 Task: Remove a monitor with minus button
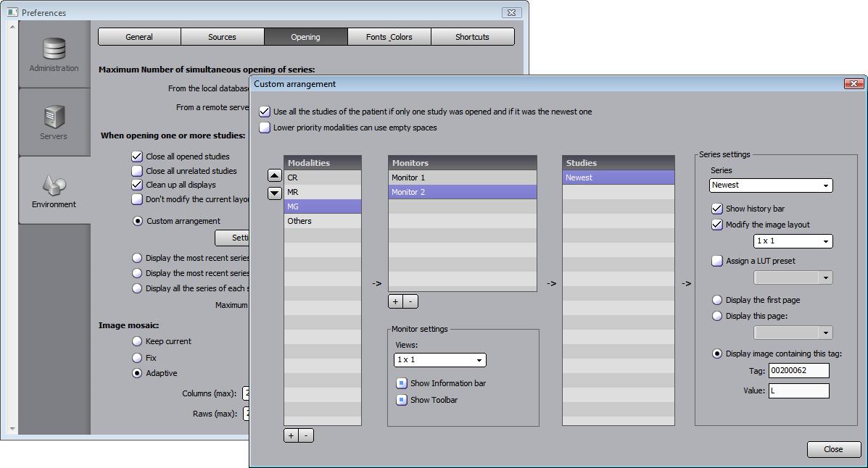[x=410, y=301]
